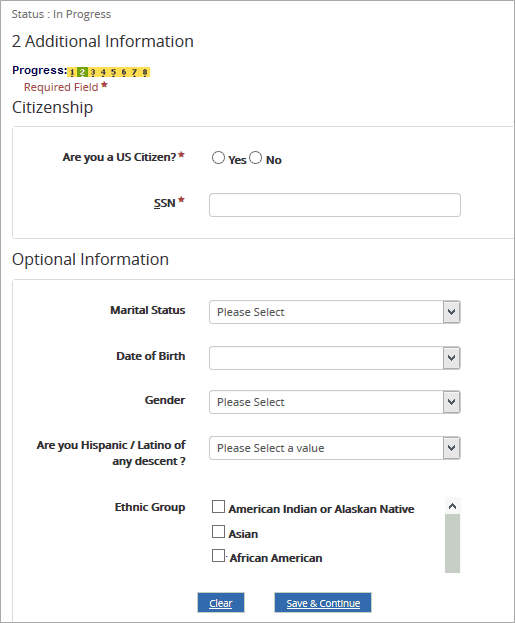This screenshot has width=515, height=623.
Task: Click the SSN input field
Action: [335, 205]
